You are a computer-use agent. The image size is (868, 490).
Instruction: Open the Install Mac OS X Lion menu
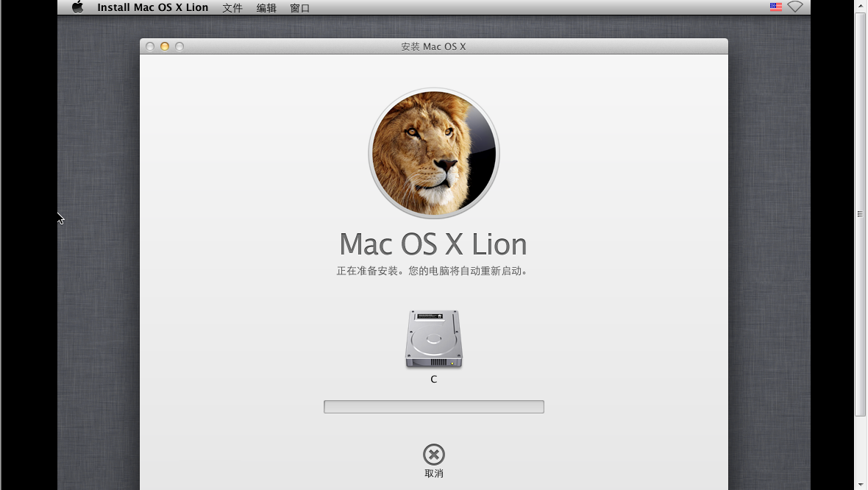coord(153,7)
